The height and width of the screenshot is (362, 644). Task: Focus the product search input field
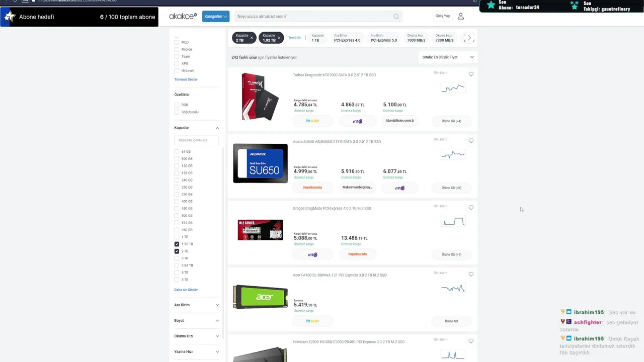(x=314, y=17)
